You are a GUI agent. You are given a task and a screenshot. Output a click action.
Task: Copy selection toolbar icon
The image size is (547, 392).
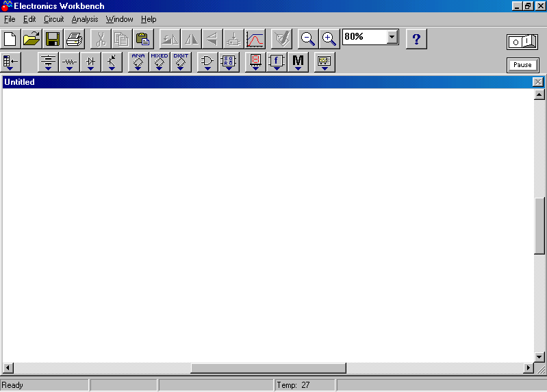[122, 39]
